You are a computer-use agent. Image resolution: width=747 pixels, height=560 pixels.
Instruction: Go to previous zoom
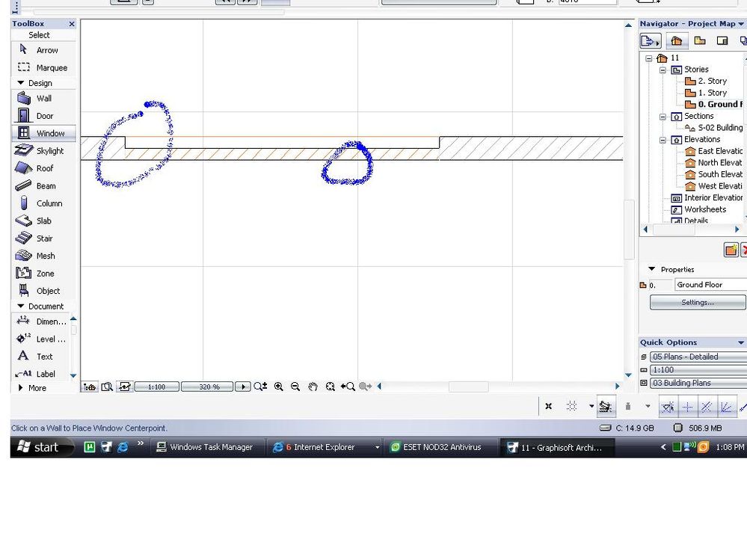coord(348,387)
